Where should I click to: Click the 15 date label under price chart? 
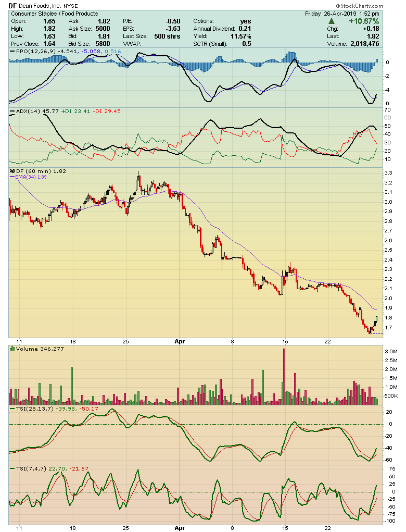(285, 342)
